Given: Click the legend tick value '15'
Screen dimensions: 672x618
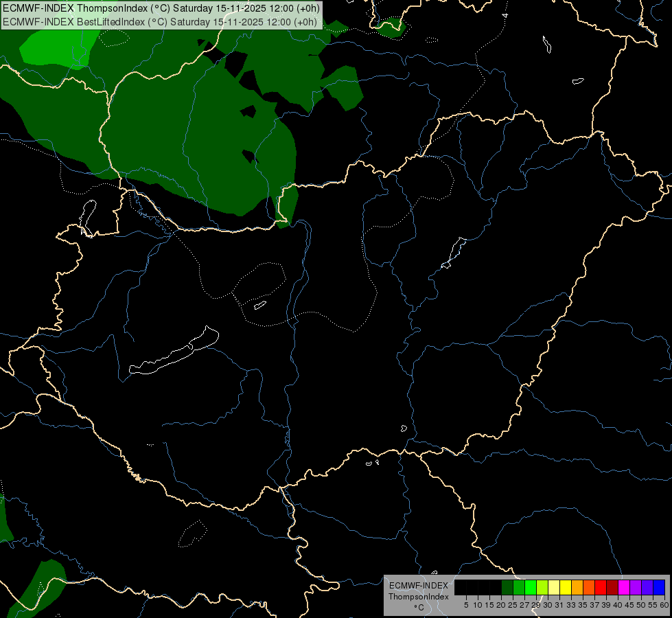Looking at the screenshot, I should [x=489, y=605].
